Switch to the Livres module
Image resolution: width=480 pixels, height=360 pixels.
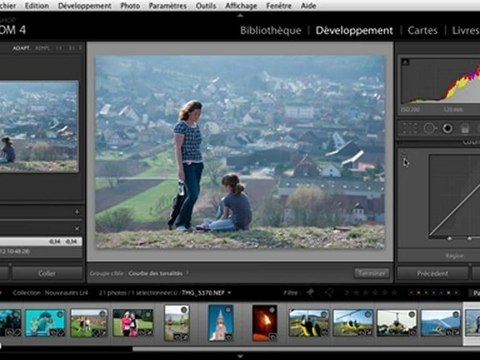point(466,30)
